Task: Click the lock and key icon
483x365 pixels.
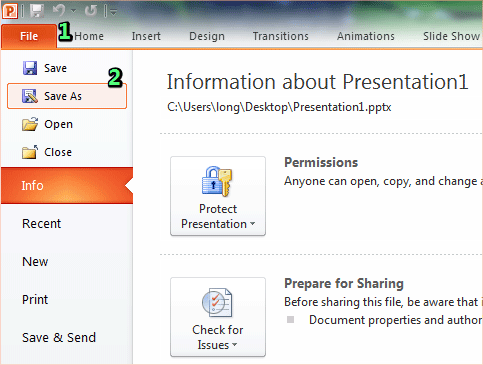Action: coord(217,181)
